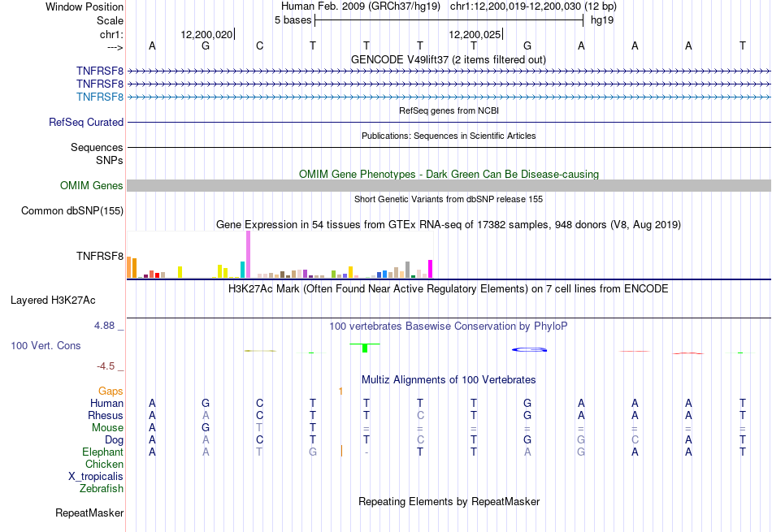Click the magenta bar at the GTEx chart end
This screenshot has width=772, height=532.
[x=431, y=269]
